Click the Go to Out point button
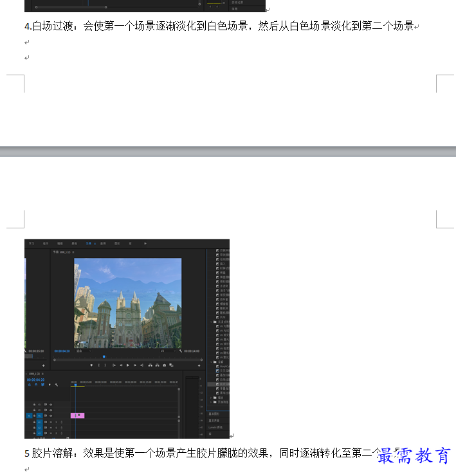This screenshot has height=476, width=456. pos(141,365)
